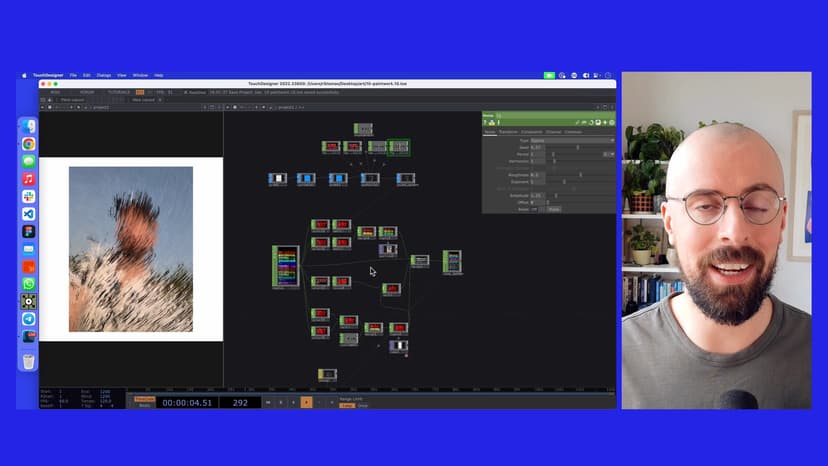Open the Trash in dock
This screenshot has height=466, width=828.
[29, 361]
